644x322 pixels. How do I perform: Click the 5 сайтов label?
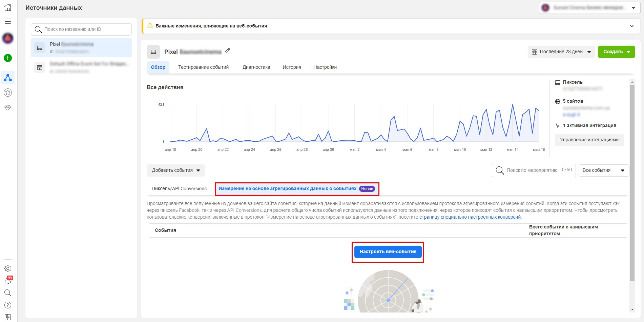pyautogui.click(x=573, y=101)
